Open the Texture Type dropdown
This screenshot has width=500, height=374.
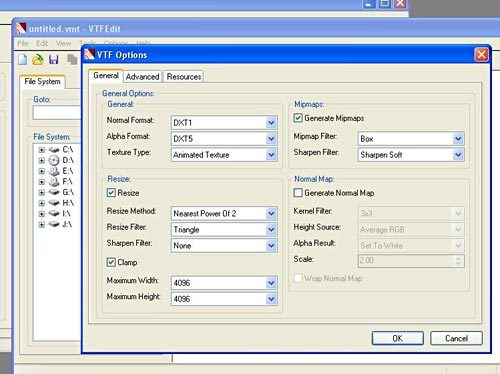click(x=224, y=155)
